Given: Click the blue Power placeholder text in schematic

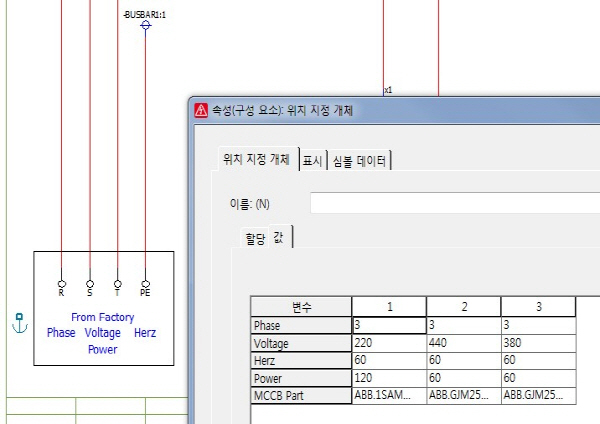Looking at the screenshot, I should (x=103, y=349).
